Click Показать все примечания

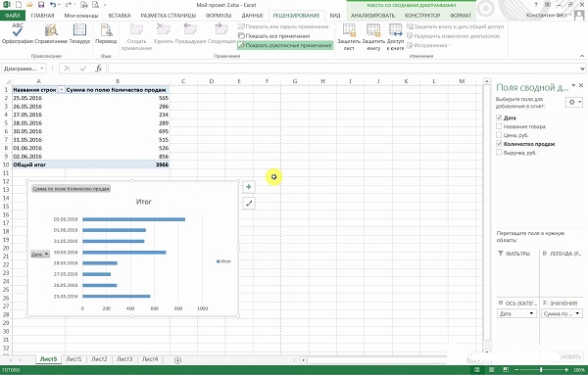[x=274, y=36]
